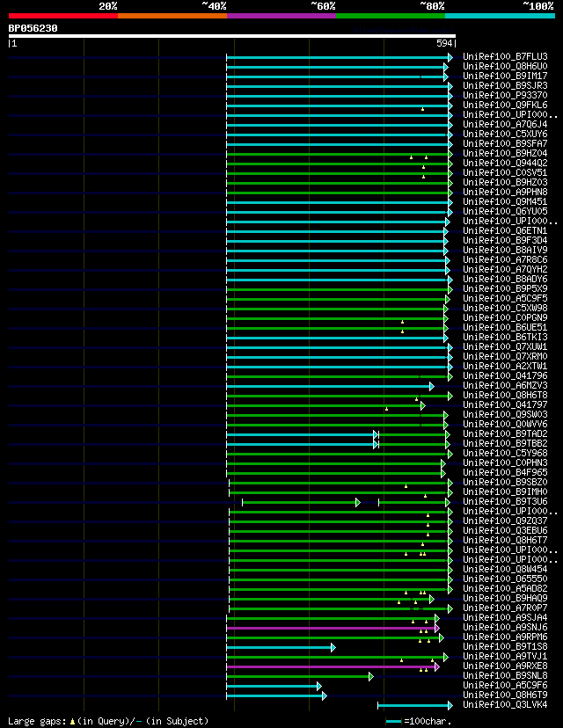Click the orange ~40% identity legend segment
563x728 pixels.
tap(172, 16)
